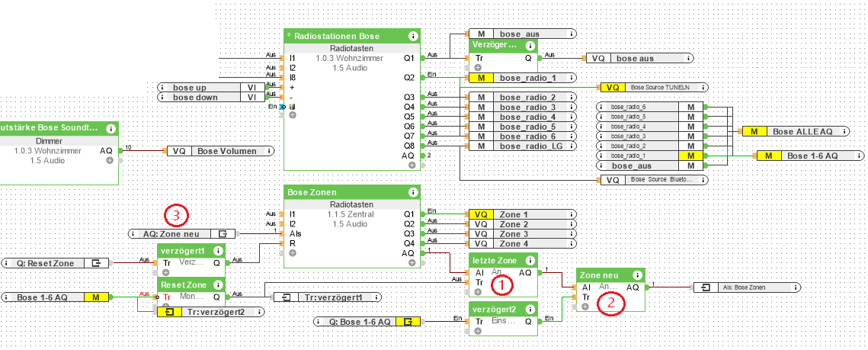Click info icon of bose up input
This screenshot has height=350, width=868.
162,88
